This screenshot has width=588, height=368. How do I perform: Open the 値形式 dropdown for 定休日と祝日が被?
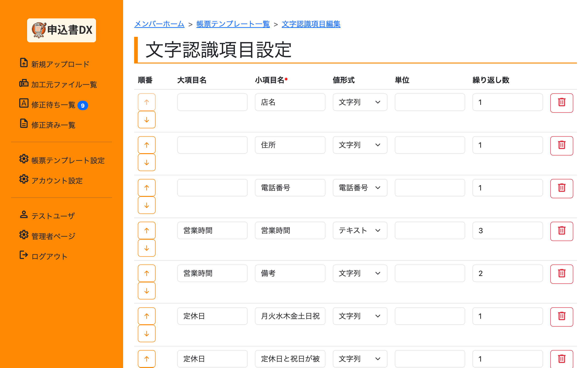click(x=360, y=359)
